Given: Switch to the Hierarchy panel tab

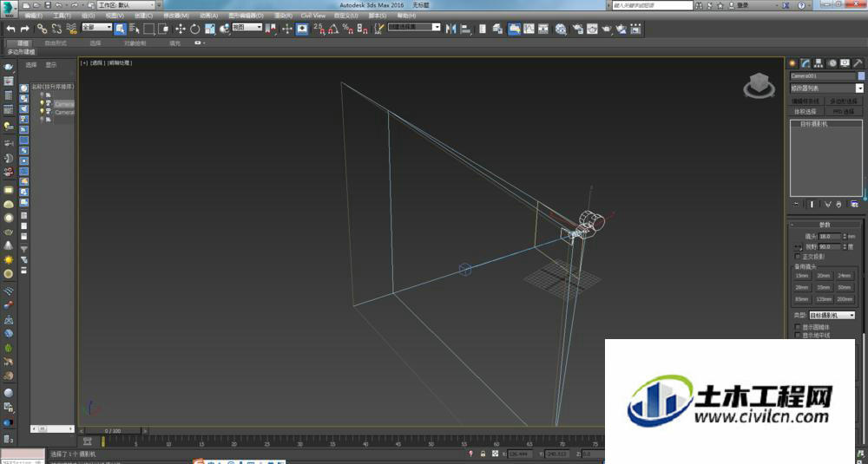Looking at the screenshot, I should click(819, 63).
